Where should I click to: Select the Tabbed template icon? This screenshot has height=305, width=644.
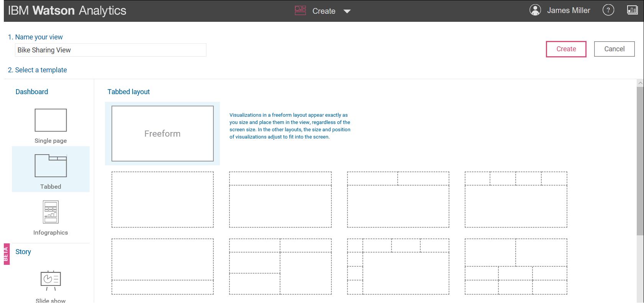click(x=51, y=166)
